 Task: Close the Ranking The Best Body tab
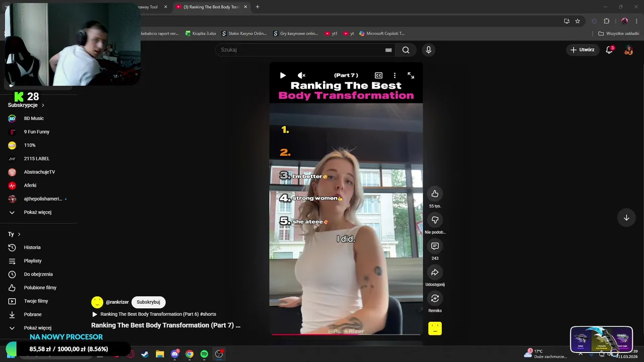click(x=246, y=7)
